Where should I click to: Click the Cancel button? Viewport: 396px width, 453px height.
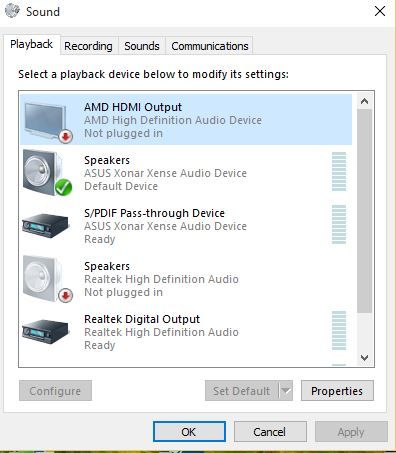click(270, 432)
